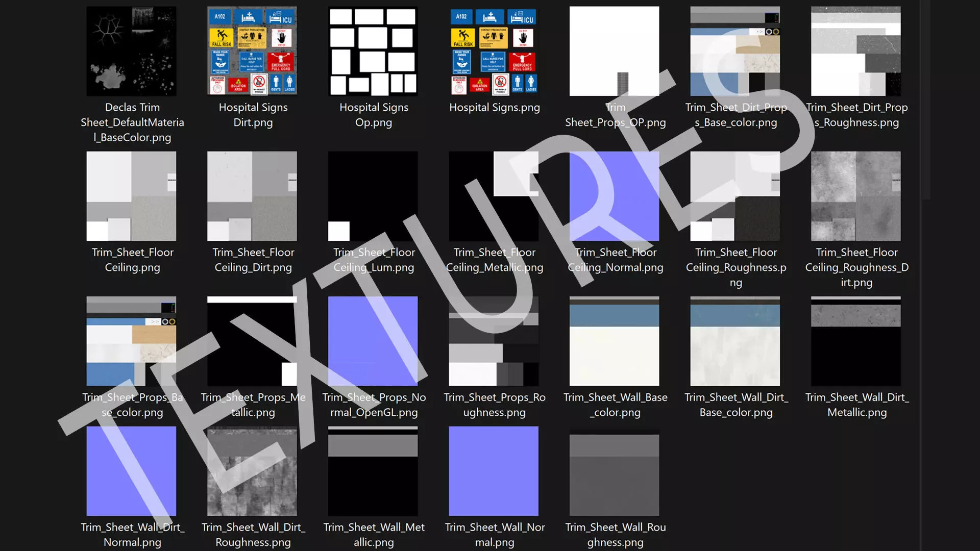980x551 pixels.
Task: Select Trim_Sheet_FloorCeiling_Dirt.png thumbnail
Action: [252, 196]
